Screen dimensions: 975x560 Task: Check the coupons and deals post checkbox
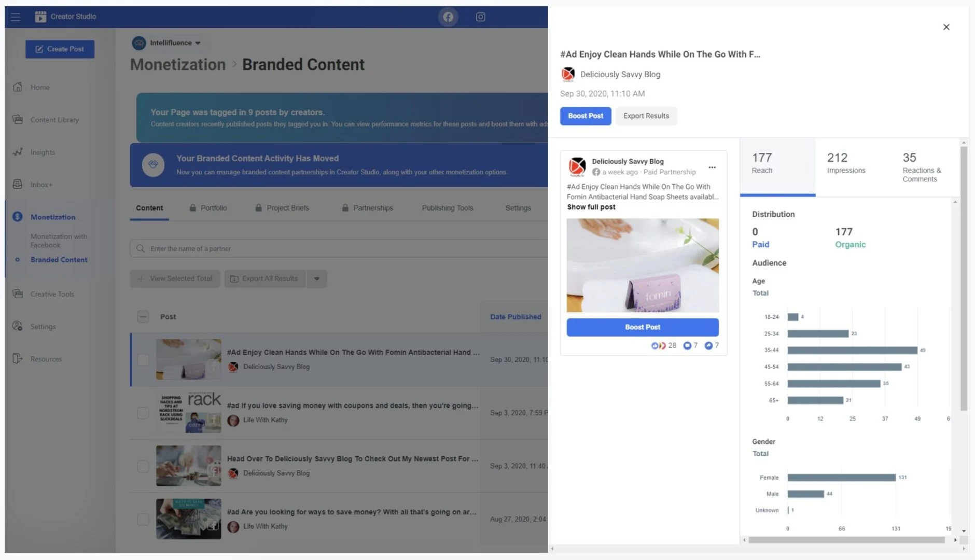tap(143, 413)
